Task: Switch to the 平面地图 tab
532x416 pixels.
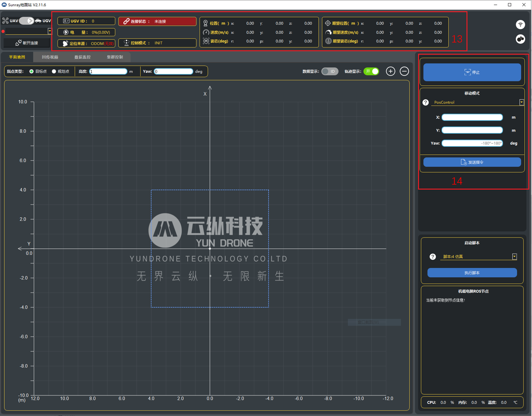Action: [x=17, y=57]
